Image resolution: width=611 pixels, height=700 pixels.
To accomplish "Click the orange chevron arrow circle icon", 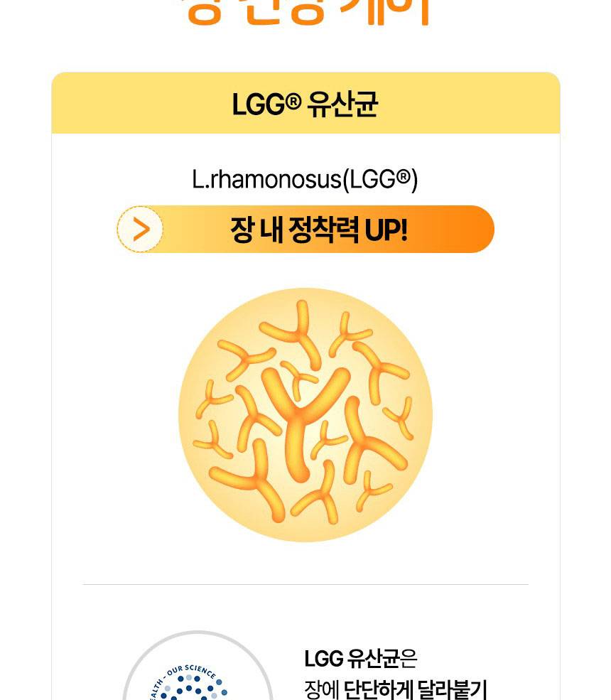I will [x=140, y=230].
